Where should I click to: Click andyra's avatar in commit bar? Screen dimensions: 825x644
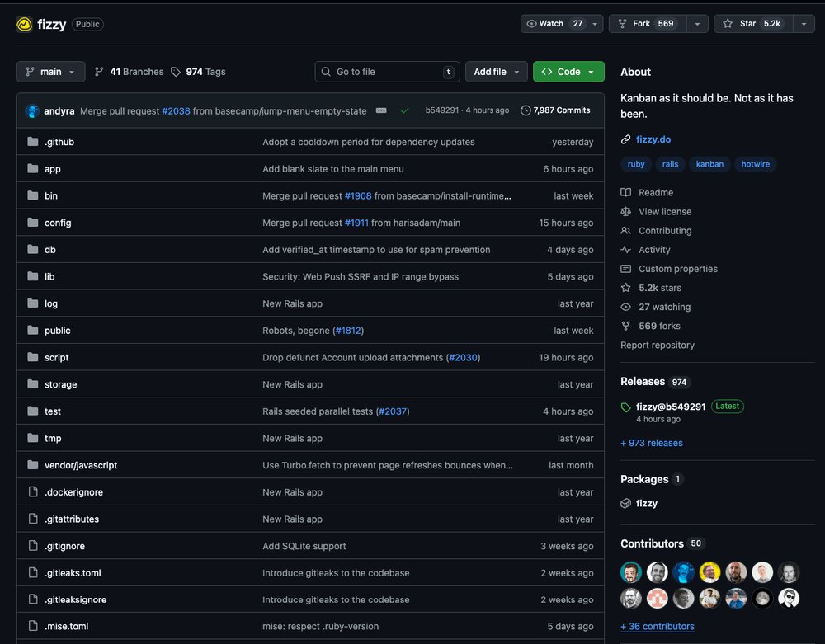coord(32,111)
